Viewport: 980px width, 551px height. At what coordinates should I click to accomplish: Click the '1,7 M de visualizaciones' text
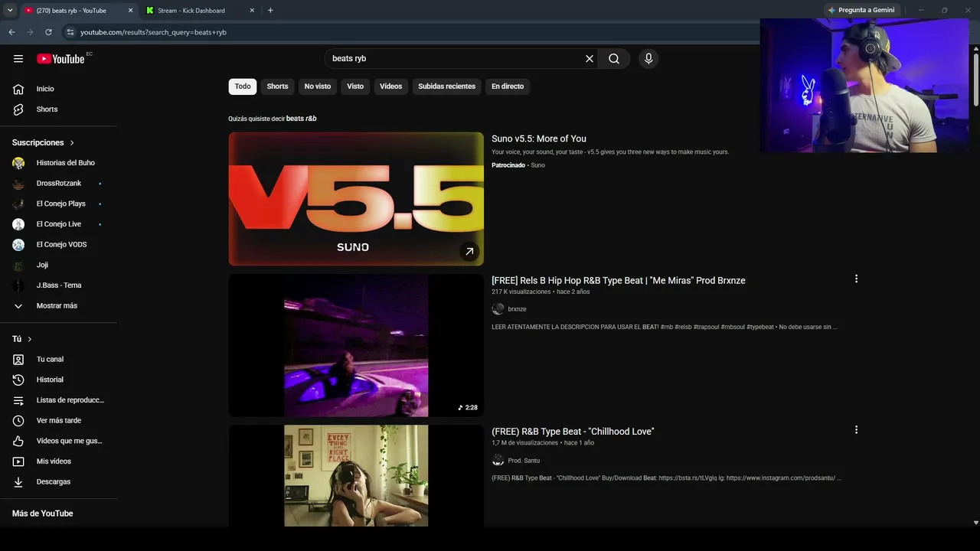click(525, 443)
